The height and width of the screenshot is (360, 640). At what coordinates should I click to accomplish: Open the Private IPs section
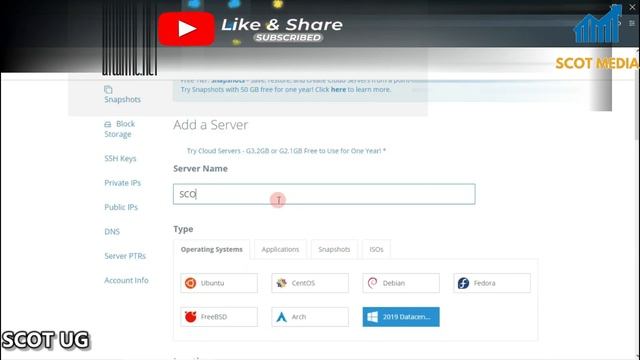coord(122,183)
